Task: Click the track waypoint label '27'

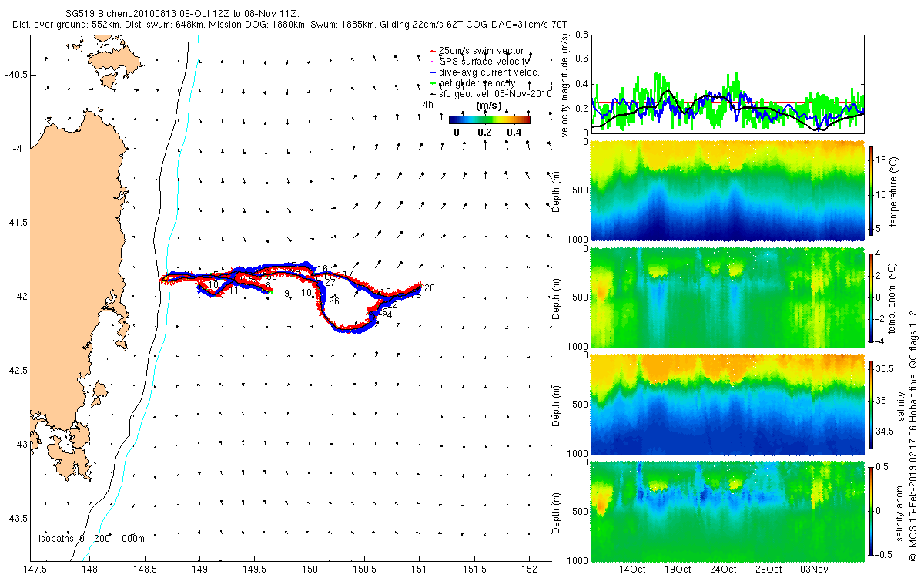Action: point(330,283)
